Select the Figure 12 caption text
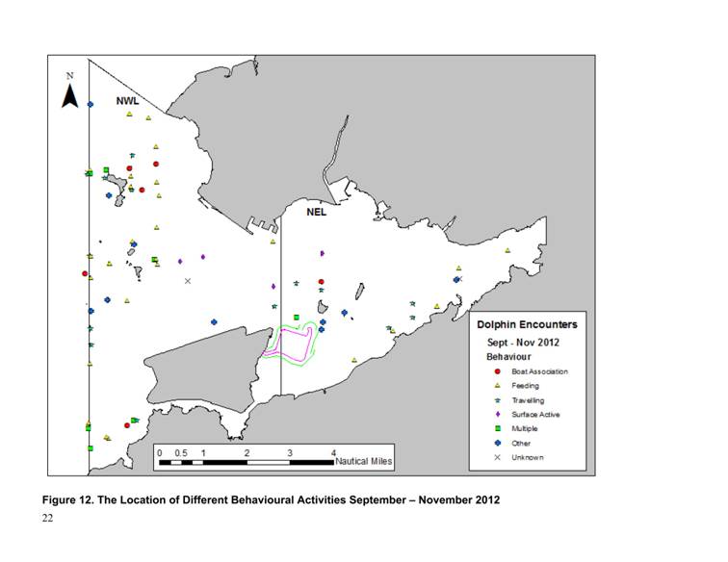Screen dimensions: 728x562 click(272, 499)
